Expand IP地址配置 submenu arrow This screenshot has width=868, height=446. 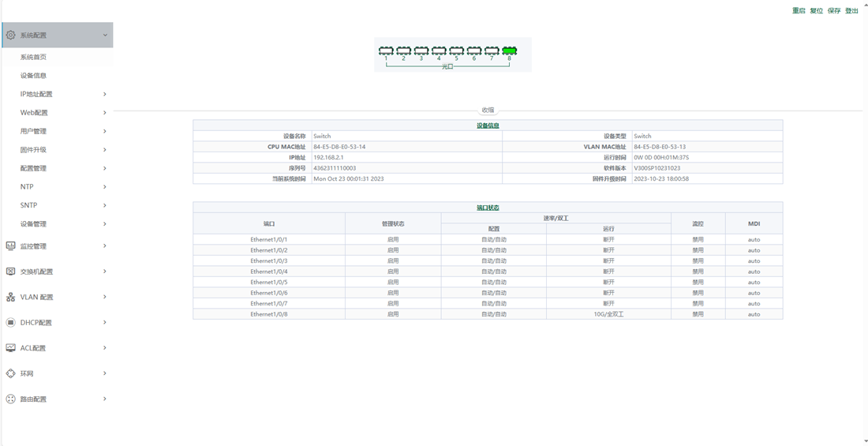pos(105,94)
